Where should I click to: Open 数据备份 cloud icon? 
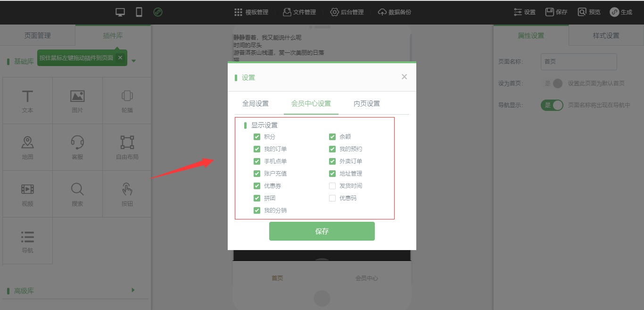382,12
